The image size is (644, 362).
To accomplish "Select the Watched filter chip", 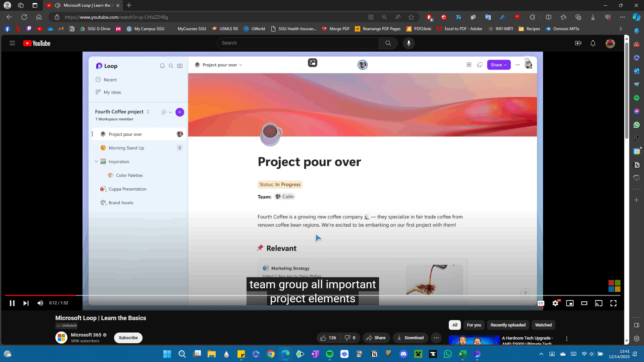I will [x=543, y=325].
